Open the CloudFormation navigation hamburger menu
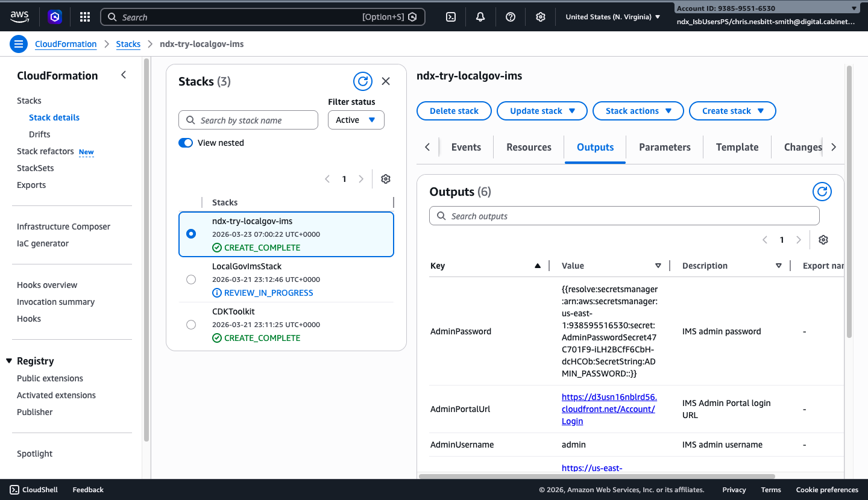 18,43
